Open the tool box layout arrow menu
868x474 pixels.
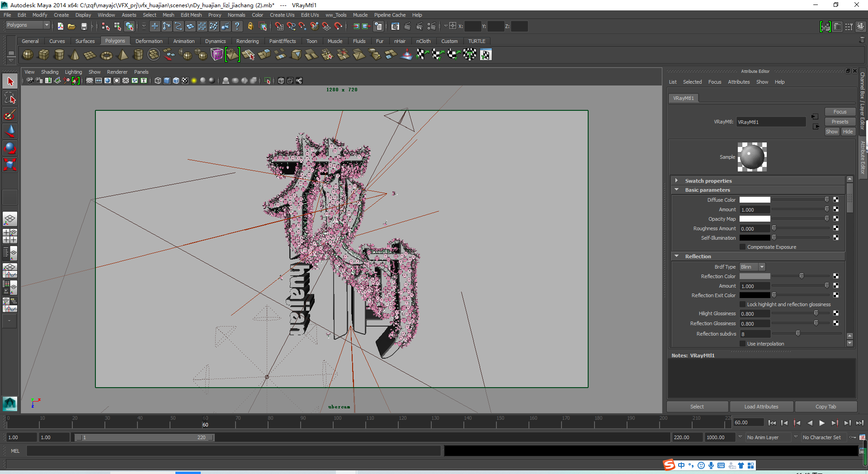(10, 321)
